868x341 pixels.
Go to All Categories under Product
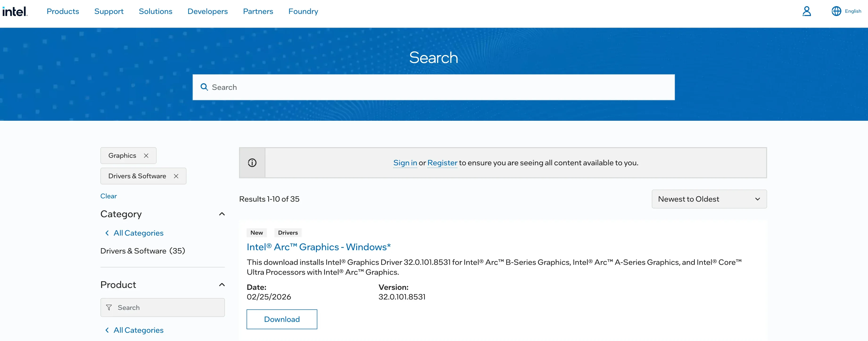coord(138,330)
